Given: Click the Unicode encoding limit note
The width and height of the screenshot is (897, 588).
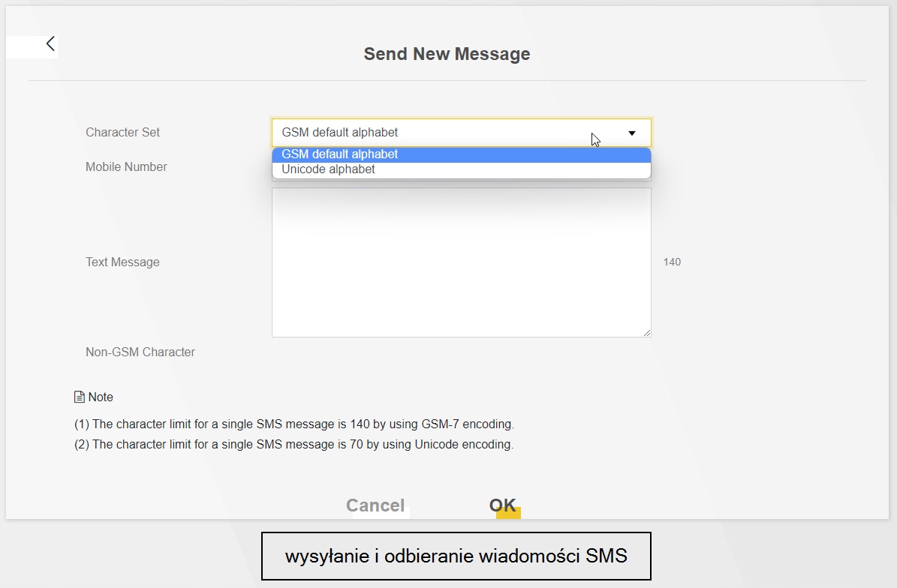Looking at the screenshot, I should [293, 445].
